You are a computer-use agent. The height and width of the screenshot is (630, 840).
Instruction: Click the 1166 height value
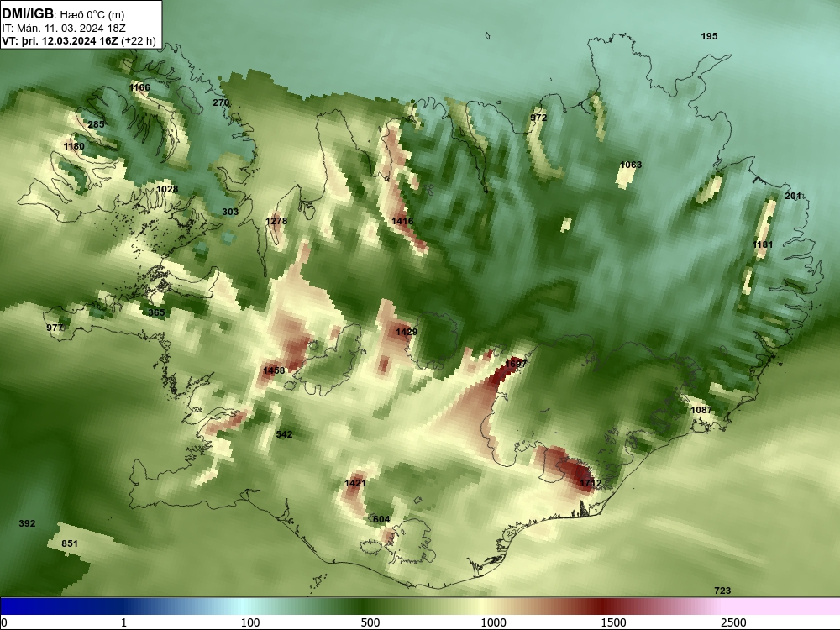[x=139, y=87]
